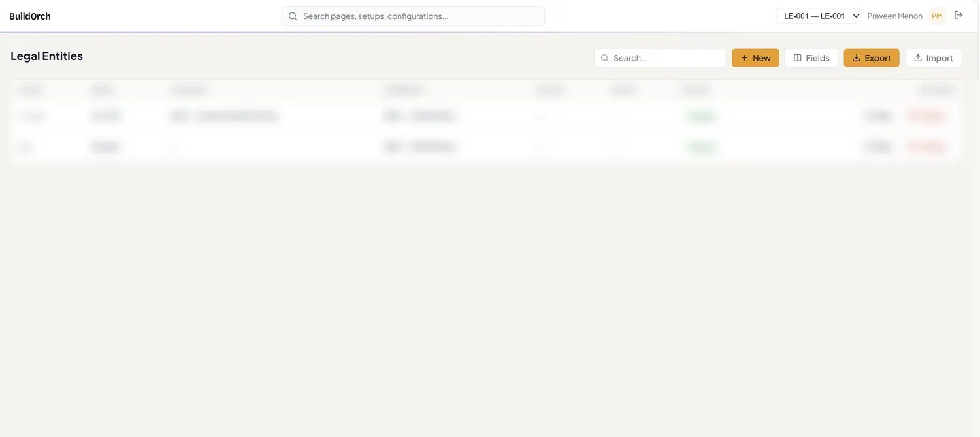Click the sign-out icon beside the PM avatar
The width and height of the screenshot is (980, 437).
coord(958,15)
